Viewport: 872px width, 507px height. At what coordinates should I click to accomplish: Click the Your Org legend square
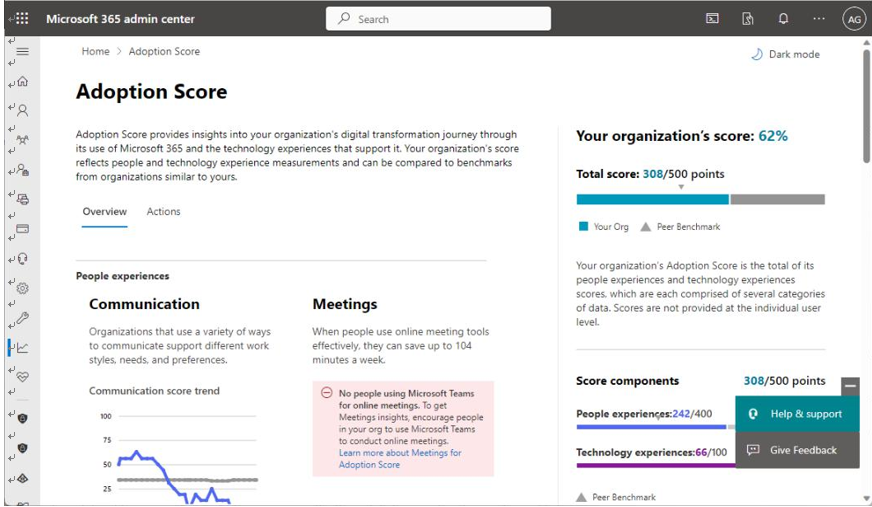click(x=583, y=226)
